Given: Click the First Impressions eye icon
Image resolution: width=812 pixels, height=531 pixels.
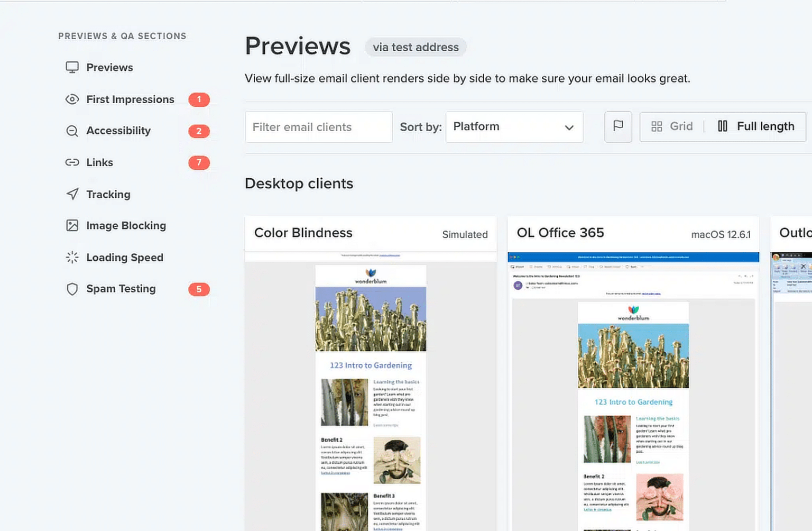Looking at the screenshot, I should [x=72, y=99].
